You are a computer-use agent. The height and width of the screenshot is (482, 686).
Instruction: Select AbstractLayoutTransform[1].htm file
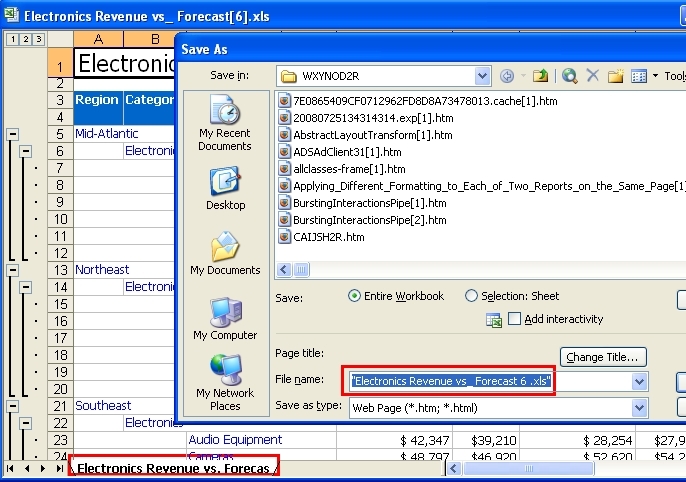click(x=366, y=135)
